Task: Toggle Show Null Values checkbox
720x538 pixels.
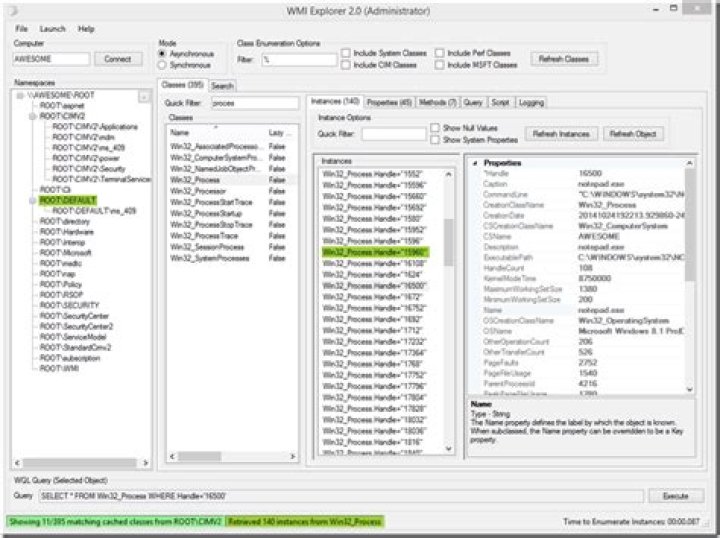Action: point(435,128)
